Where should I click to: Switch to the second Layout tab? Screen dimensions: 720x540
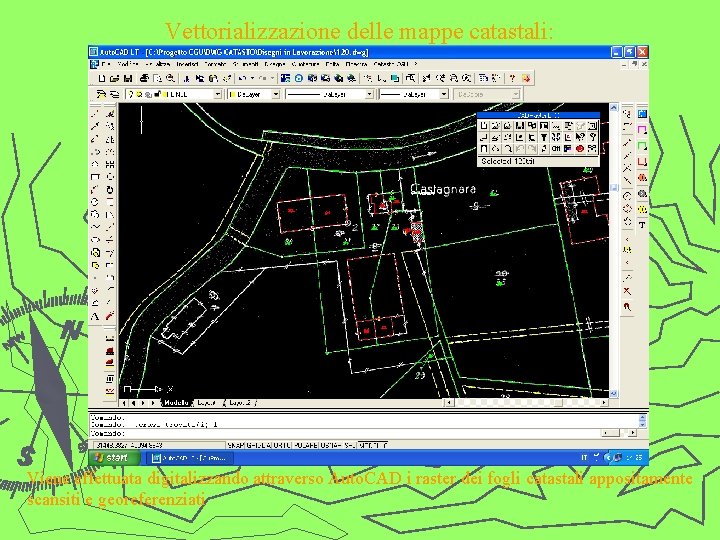[240, 403]
